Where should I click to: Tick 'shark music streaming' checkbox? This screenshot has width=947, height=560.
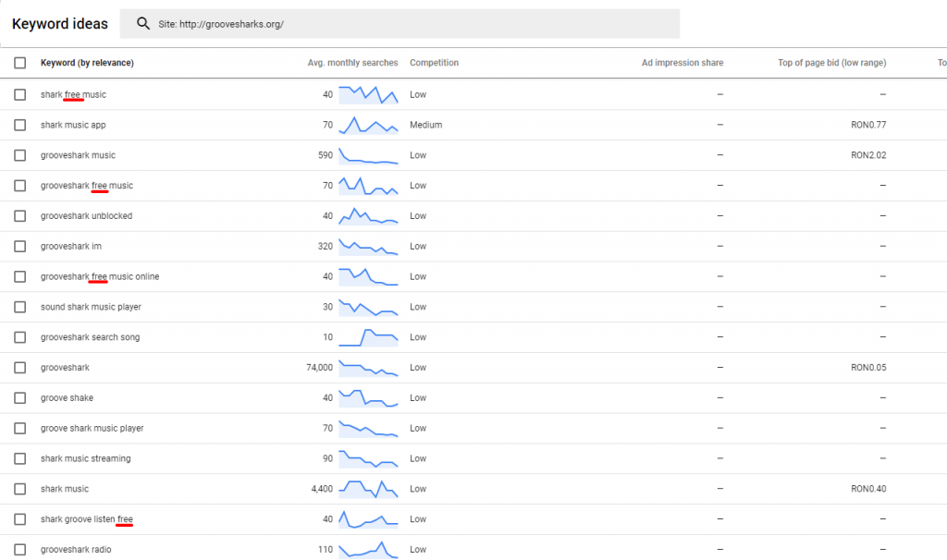pyautogui.click(x=20, y=458)
